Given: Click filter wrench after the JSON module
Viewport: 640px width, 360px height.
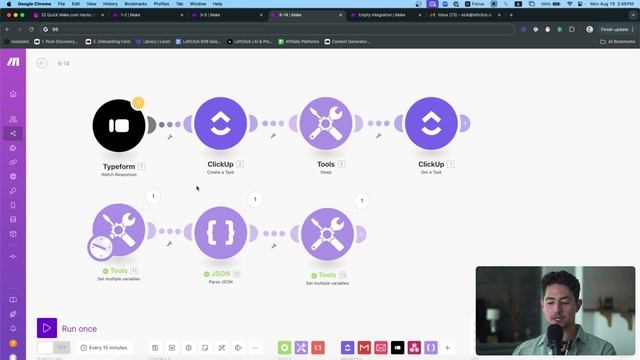Looking at the screenshot, I should 274,246.
